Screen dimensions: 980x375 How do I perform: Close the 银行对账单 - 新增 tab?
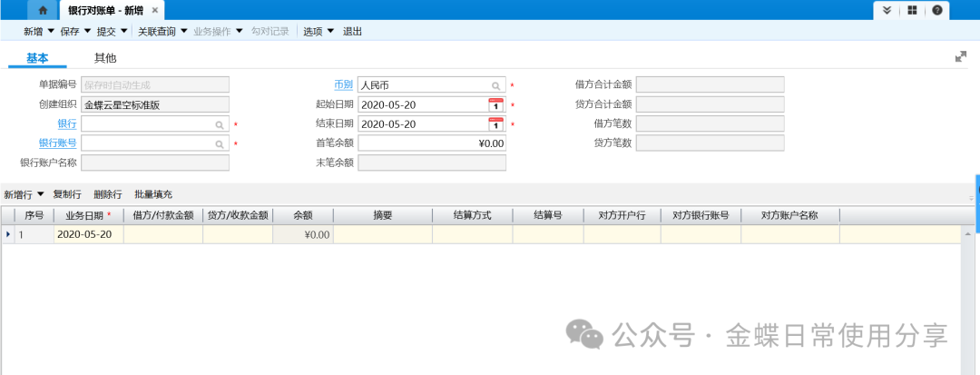click(x=154, y=11)
